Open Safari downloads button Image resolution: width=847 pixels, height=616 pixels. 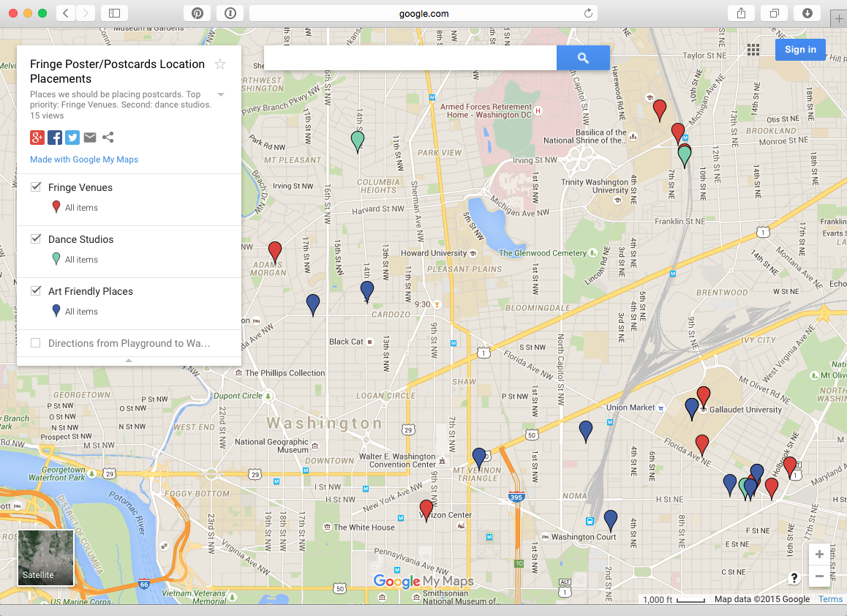807,13
